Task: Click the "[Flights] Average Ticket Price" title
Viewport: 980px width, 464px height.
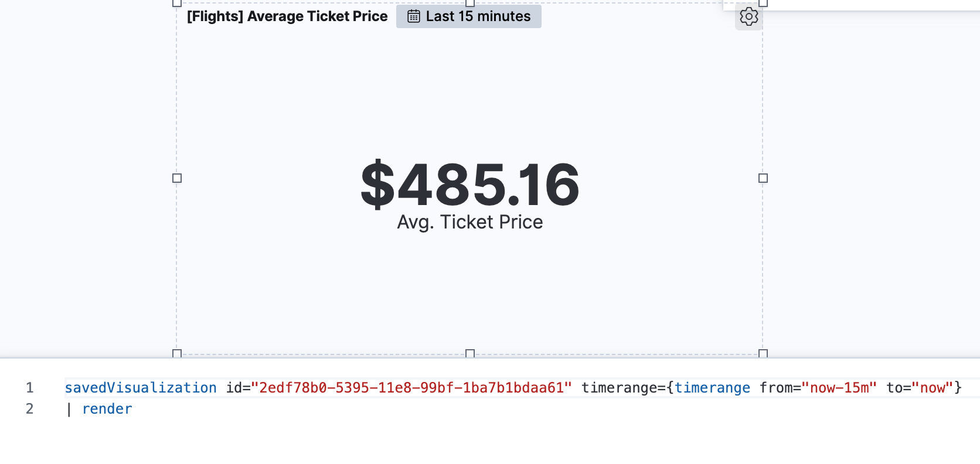Action: [x=286, y=16]
